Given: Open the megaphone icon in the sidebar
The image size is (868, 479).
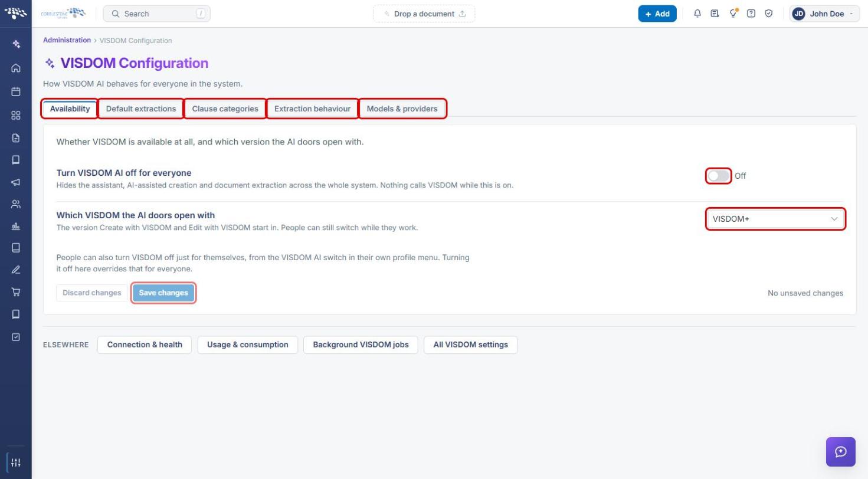Looking at the screenshot, I should (x=16, y=182).
